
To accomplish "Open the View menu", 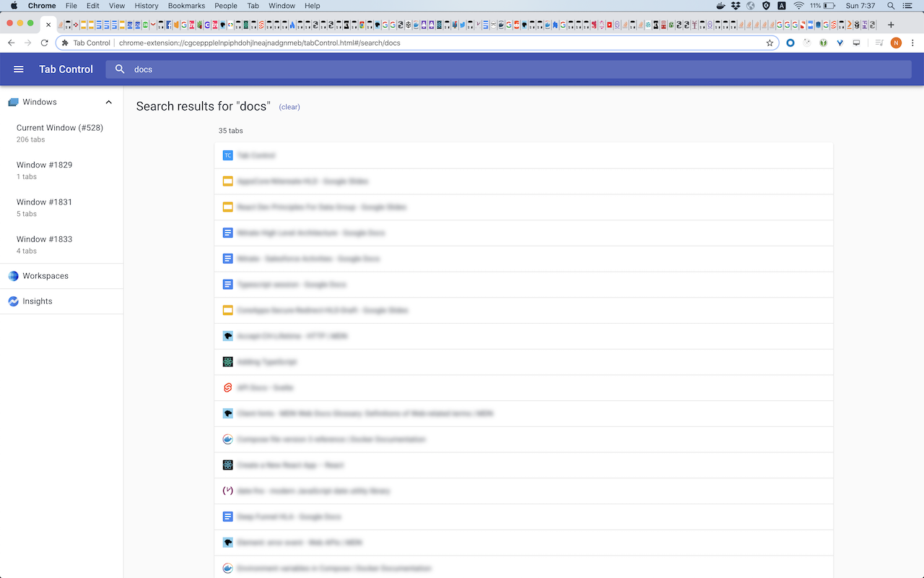I will pyautogui.click(x=117, y=6).
